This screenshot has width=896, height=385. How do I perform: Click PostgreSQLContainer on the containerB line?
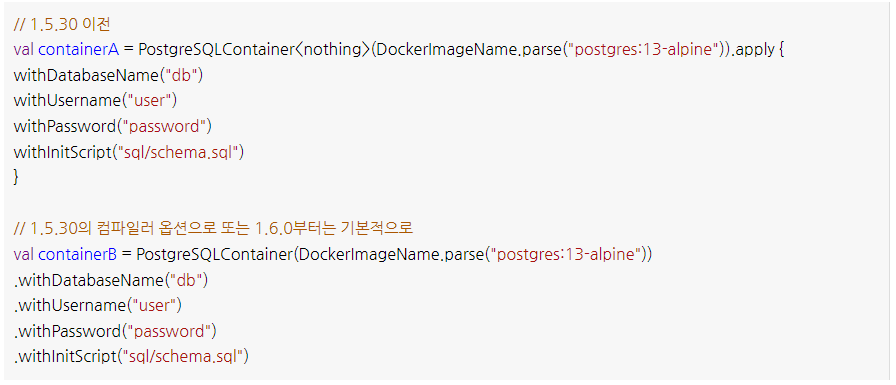tap(215, 254)
